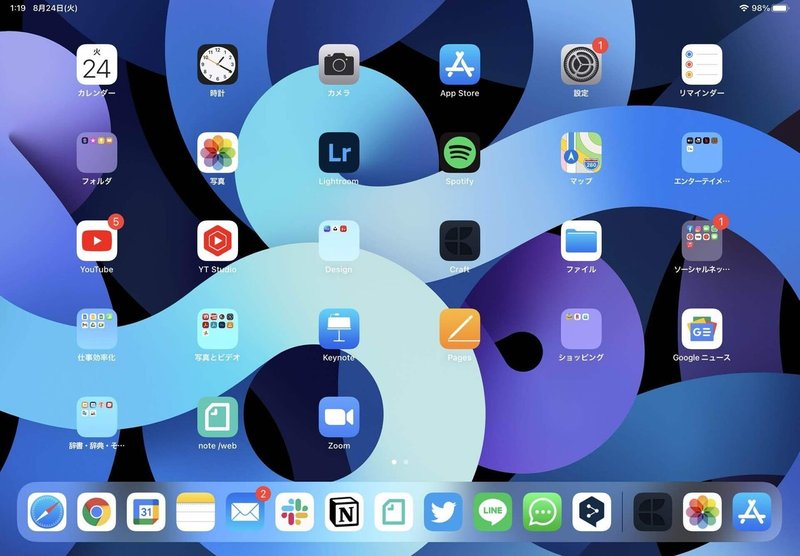Open the 辞書・辞典 folder
The height and width of the screenshot is (556, 800).
pos(96,417)
